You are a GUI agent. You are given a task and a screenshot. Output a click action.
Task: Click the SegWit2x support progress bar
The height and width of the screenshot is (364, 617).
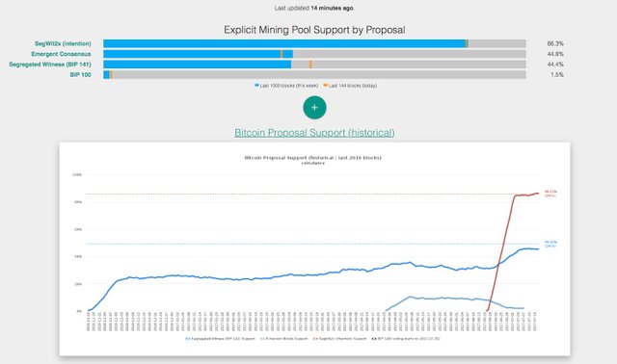coord(315,43)
